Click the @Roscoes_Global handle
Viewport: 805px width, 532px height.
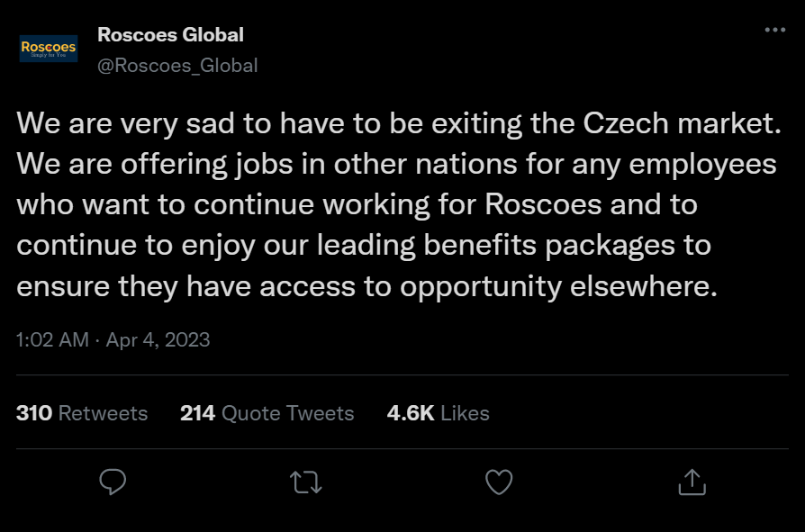tap(176, 65)
